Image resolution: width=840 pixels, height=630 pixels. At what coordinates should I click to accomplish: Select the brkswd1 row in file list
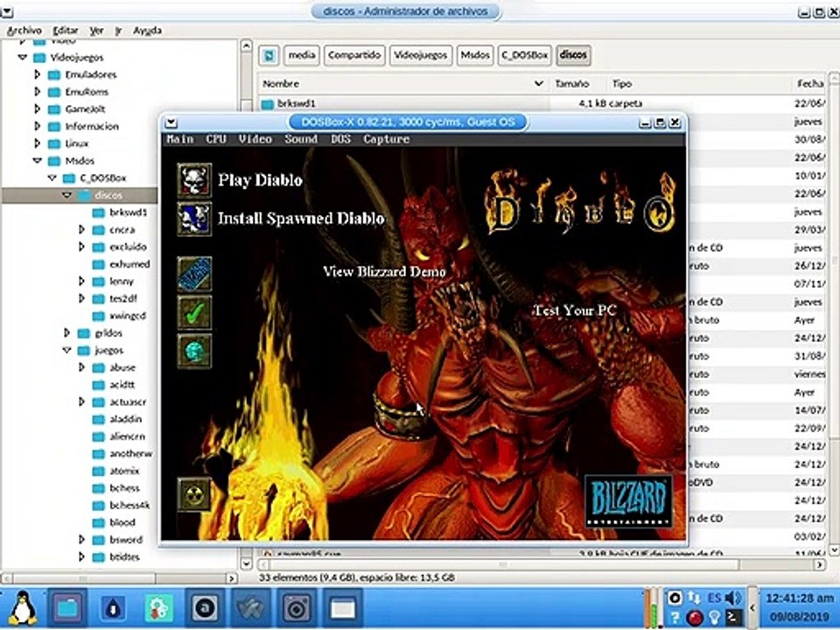point(542,103)
